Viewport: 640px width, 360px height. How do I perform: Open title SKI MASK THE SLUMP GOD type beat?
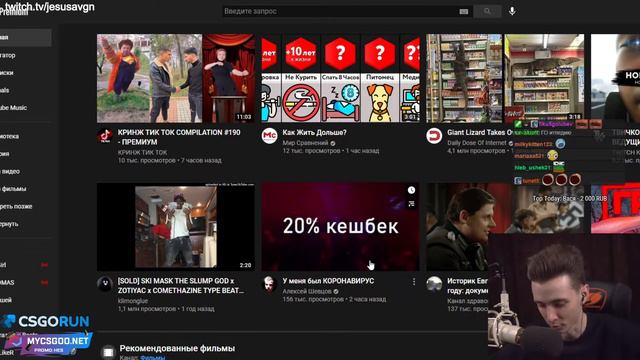[x=181, y=286]
